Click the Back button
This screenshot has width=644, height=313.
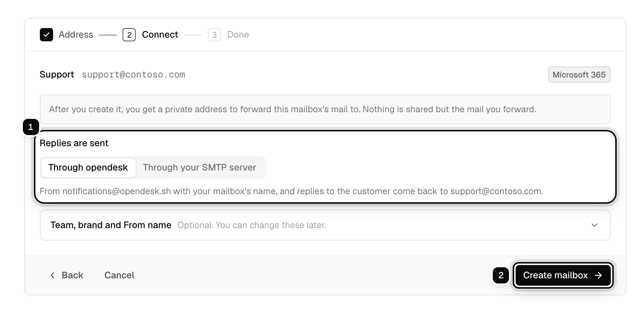(67, 275)
